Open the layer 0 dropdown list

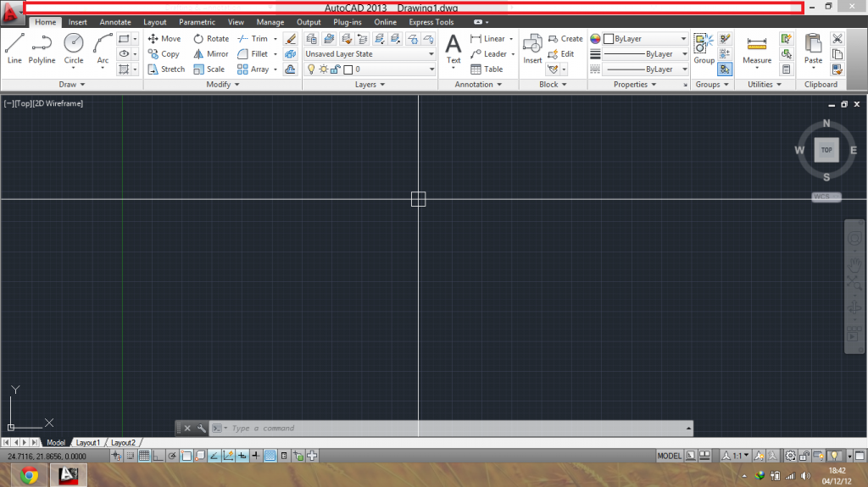[370, 69]
